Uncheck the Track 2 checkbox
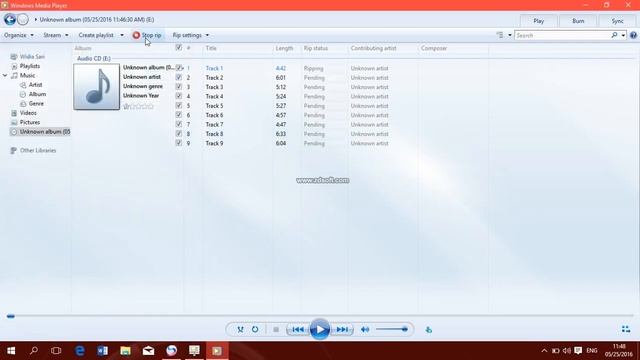 pos(178,77)
